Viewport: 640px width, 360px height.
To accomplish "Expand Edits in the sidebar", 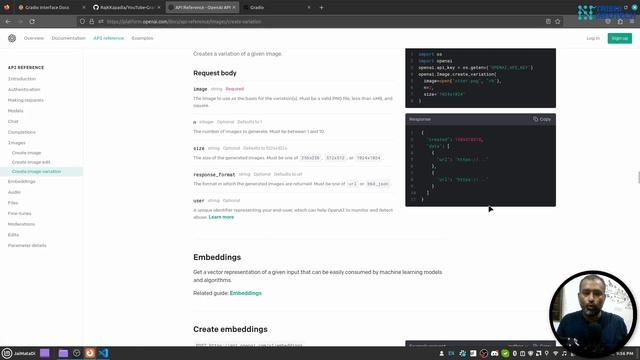I will click(13, 235).
